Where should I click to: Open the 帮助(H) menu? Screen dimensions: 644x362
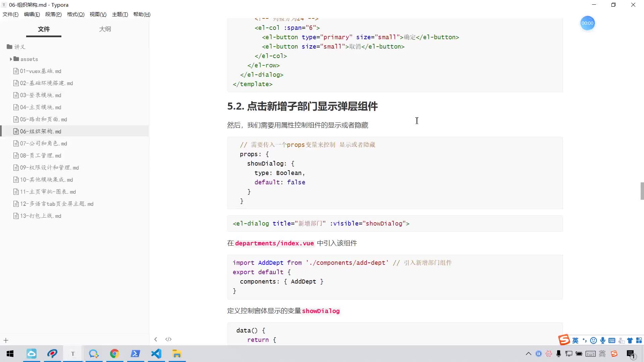click(142, 14)
